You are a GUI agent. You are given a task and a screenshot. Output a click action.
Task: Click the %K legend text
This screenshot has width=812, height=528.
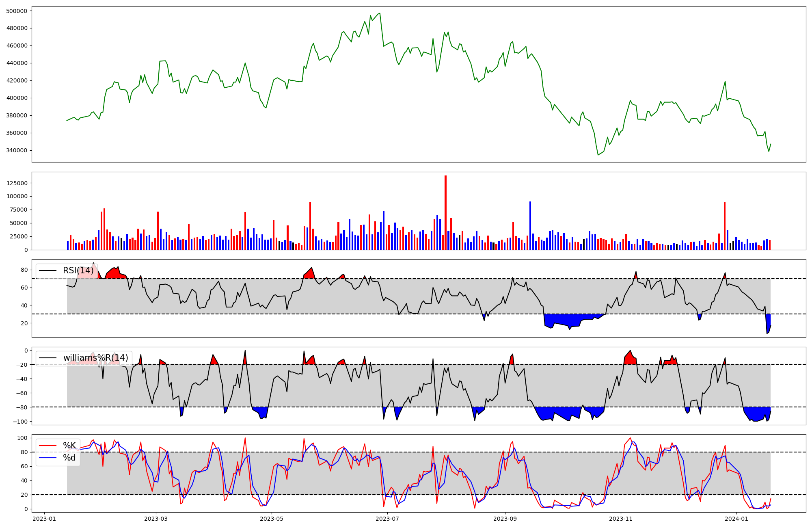pyautogui.click(x=69, y=446)
